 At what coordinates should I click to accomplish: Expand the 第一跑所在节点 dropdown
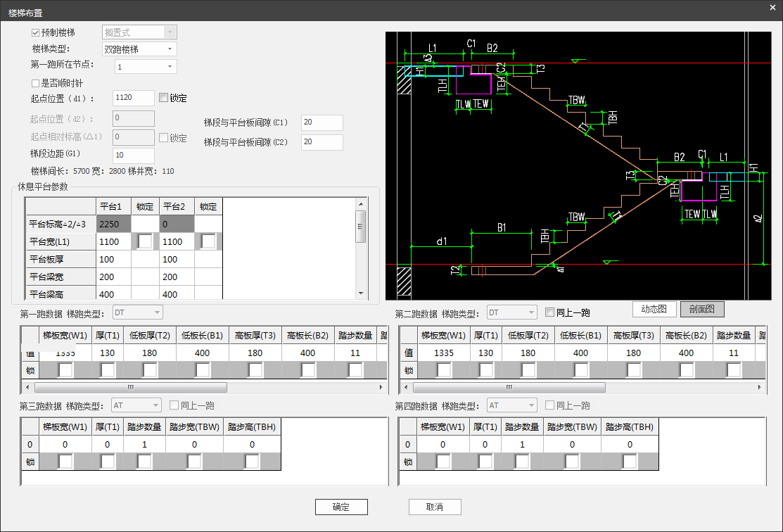pyautogui.click(x=170, y=67)
